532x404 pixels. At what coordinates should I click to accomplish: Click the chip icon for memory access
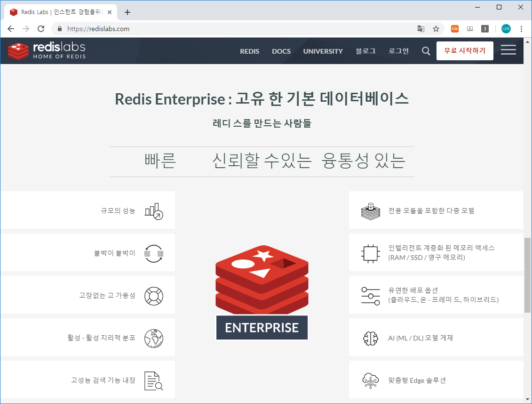pyautogui.click(x=371, y=254)
